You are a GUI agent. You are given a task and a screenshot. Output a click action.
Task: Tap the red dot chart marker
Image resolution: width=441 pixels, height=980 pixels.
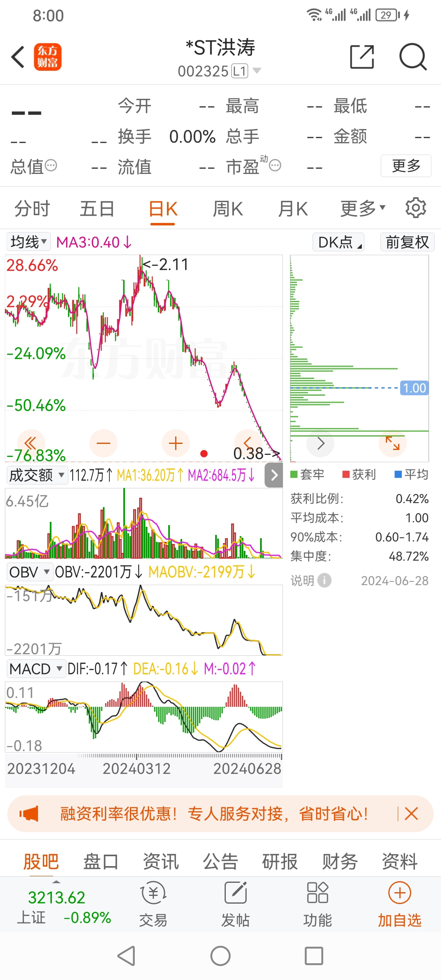click(x=204, y=453)
